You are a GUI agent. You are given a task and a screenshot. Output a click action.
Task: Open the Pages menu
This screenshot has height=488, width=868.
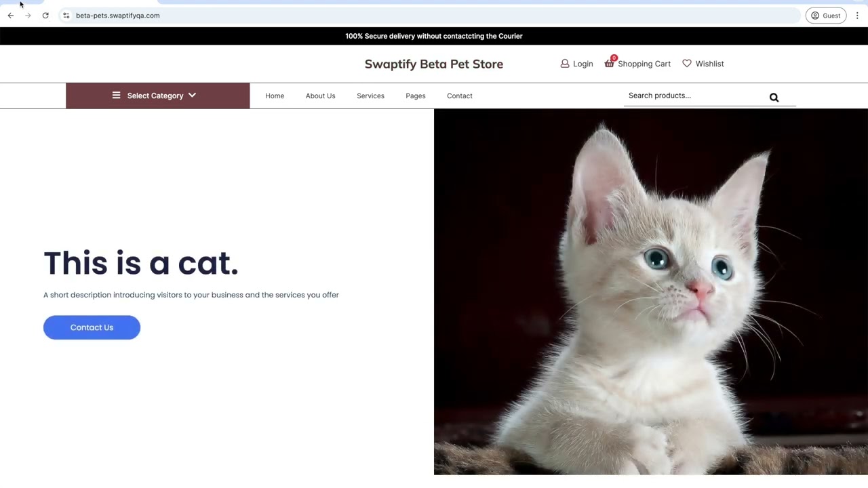click(415, 96)
